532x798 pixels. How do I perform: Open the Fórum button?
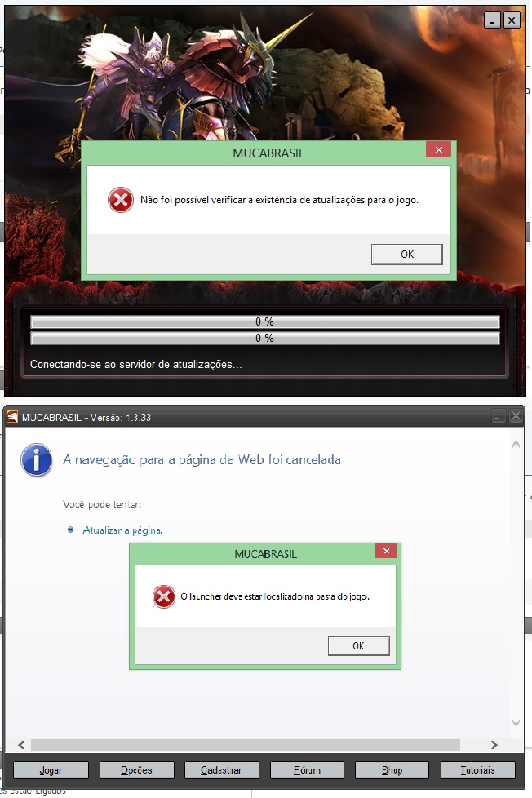(x=307, y=770)
